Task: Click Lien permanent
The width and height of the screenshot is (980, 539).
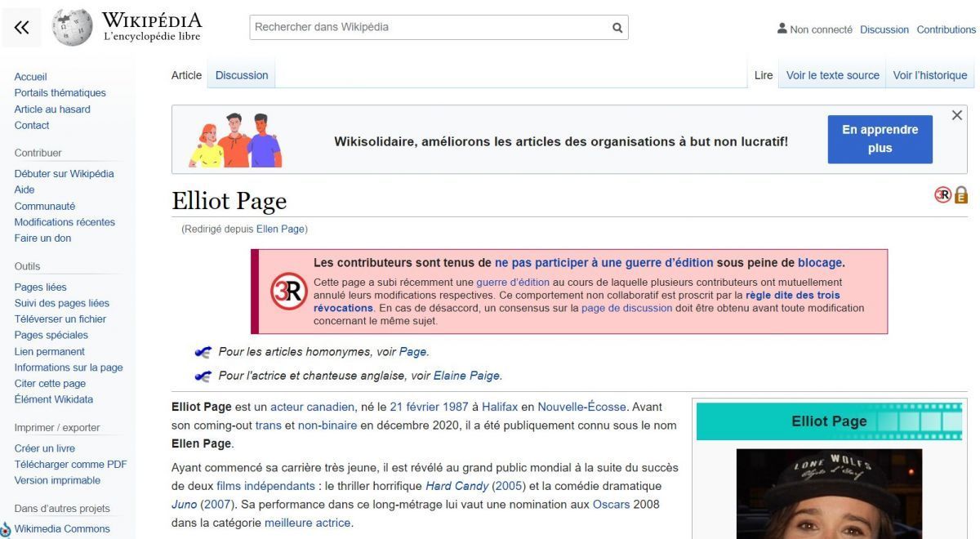Action: (x=51, y=351)
